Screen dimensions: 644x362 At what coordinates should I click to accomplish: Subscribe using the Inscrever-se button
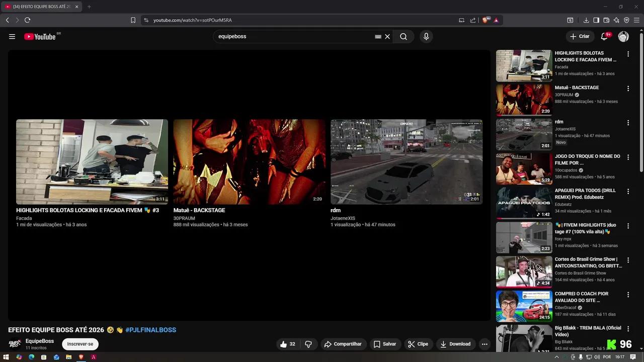tap(80, 344)
